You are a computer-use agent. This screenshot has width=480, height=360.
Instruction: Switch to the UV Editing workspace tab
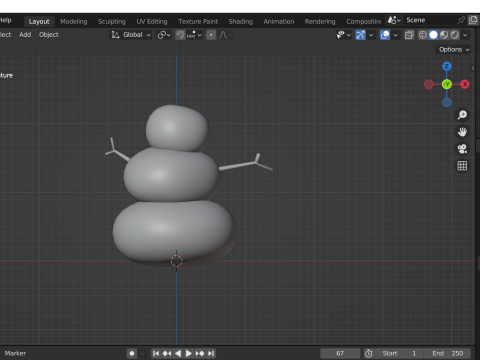pos(152,22)
